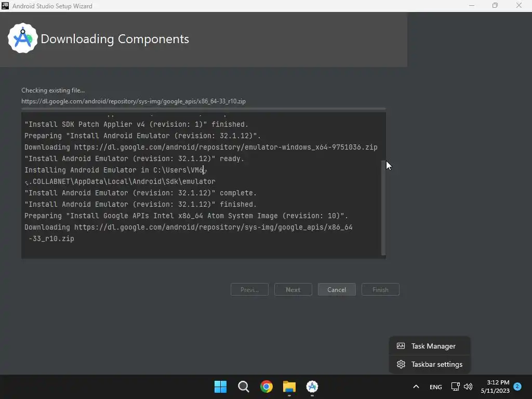Select Taskbar settings from context menu
This screenshot has height=399, width=532.
(x=430, y=364)
